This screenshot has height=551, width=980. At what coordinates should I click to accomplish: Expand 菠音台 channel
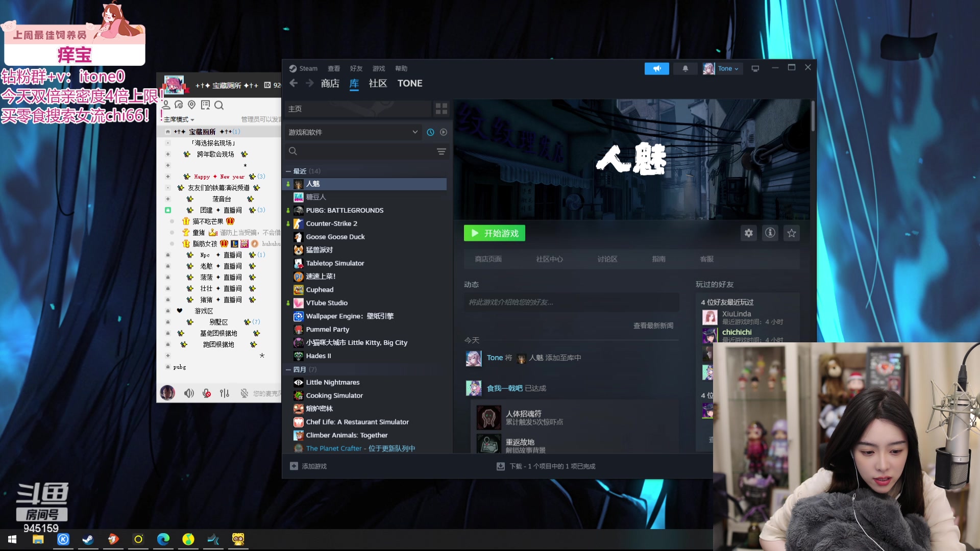(167, 199)
